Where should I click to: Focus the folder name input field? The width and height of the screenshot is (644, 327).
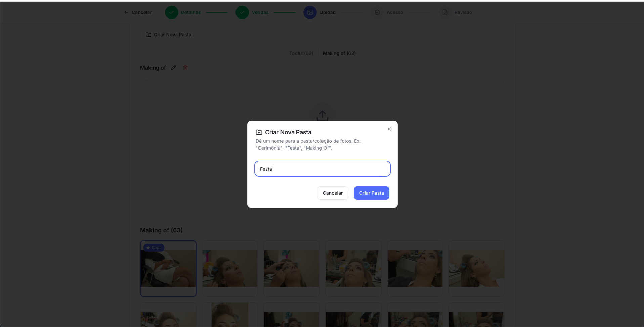[323, 169]
